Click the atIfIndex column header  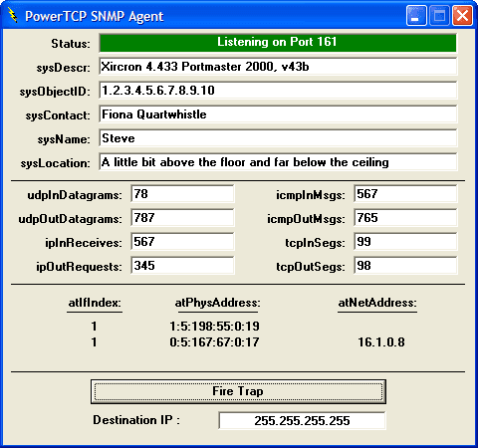[x=95, y=303]
